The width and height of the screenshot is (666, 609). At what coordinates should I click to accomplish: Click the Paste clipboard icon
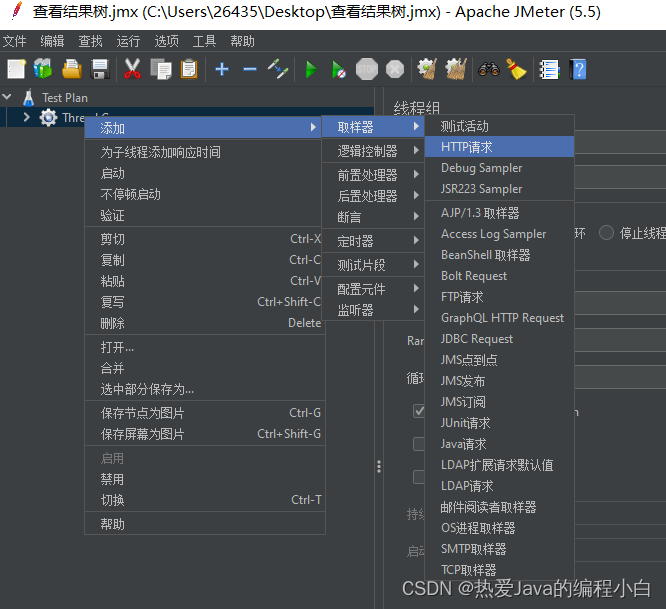pos(189,69)
